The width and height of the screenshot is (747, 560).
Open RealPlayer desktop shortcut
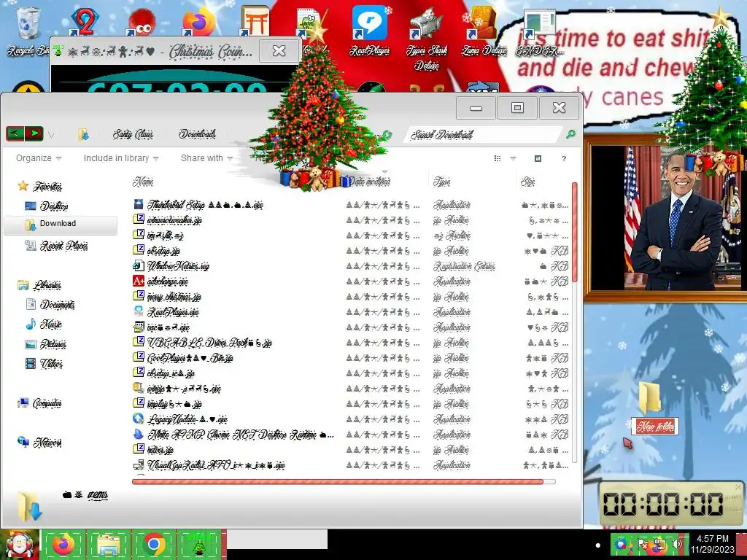click(369, 31)
